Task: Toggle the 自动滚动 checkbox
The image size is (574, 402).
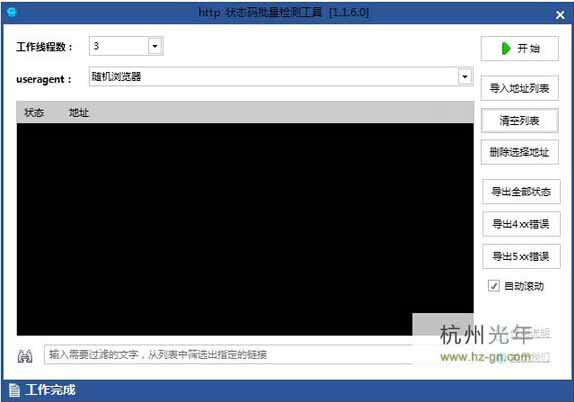Action: point(493,286)
